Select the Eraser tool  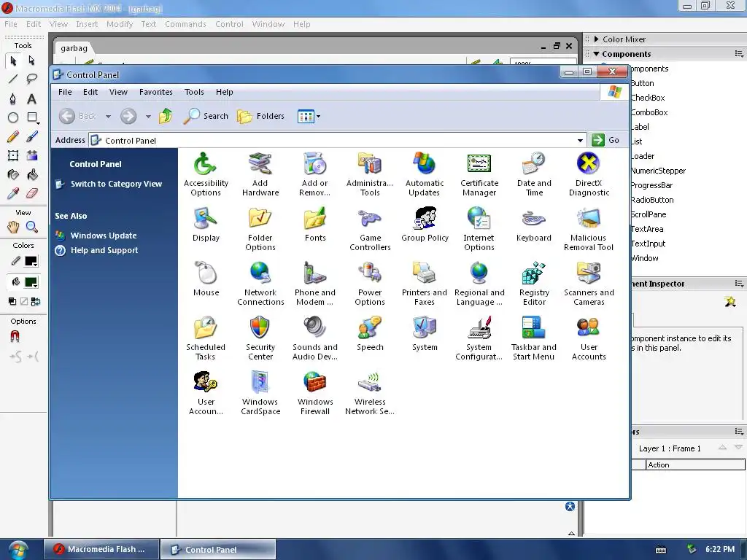[32, 193]
